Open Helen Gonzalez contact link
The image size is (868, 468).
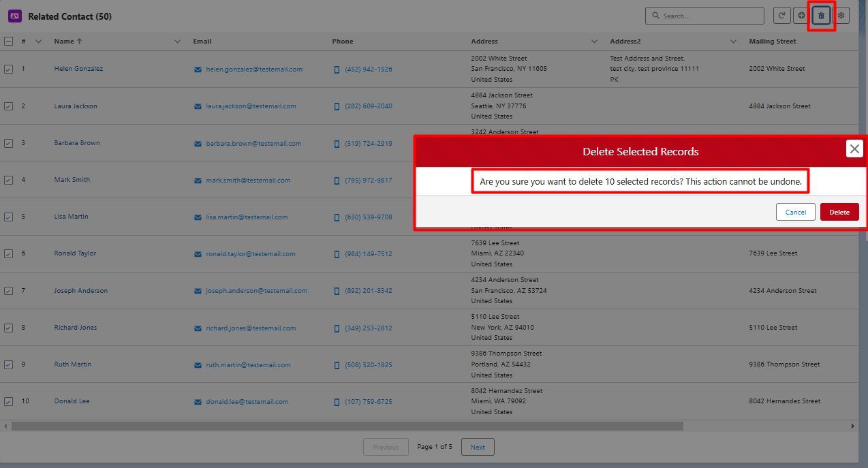(x=78, y=69)
